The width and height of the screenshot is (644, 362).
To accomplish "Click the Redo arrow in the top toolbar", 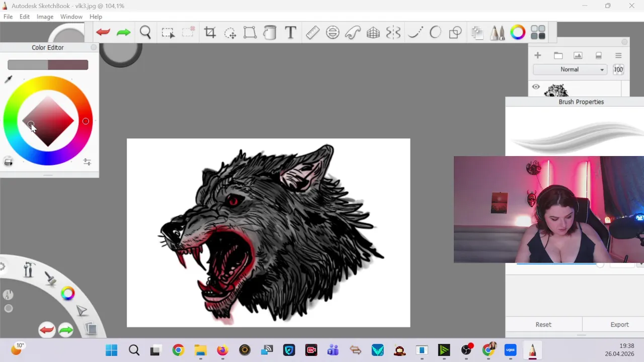I will tap(123, 33).
